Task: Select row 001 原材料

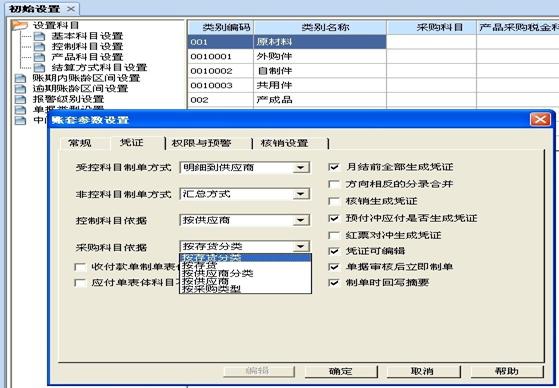Action: click(287, 42)
